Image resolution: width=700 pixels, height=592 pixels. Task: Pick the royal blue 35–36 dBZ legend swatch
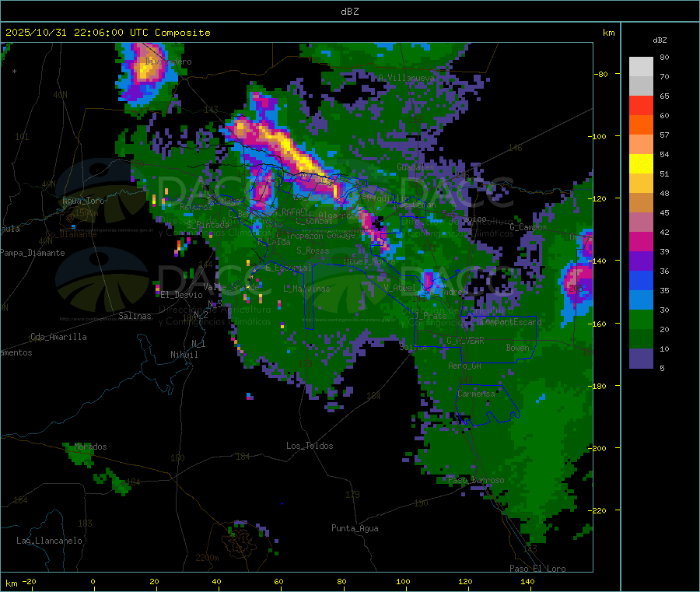tap(641, 280)
